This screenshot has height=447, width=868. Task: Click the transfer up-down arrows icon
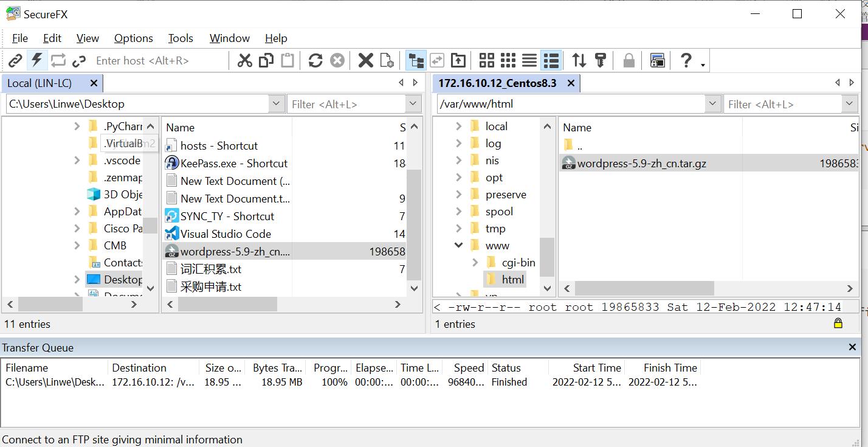(x=579, y=60)
